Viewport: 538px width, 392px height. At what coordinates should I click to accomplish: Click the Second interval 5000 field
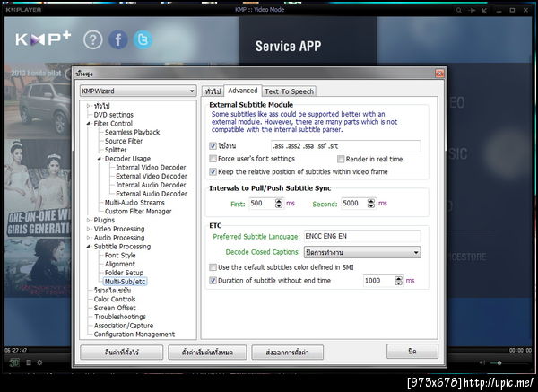point(354,204)
